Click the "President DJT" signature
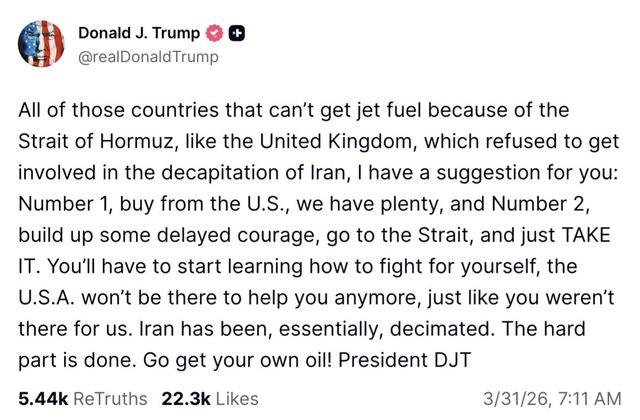This screenshot has width=640, height=420. coord(405,360)
